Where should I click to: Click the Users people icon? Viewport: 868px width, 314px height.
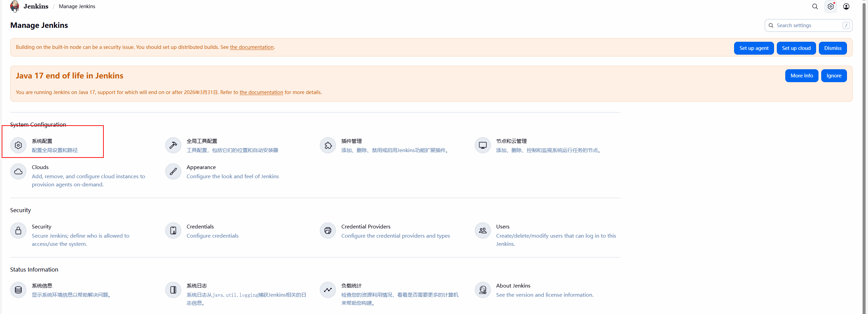click(483, 231)
